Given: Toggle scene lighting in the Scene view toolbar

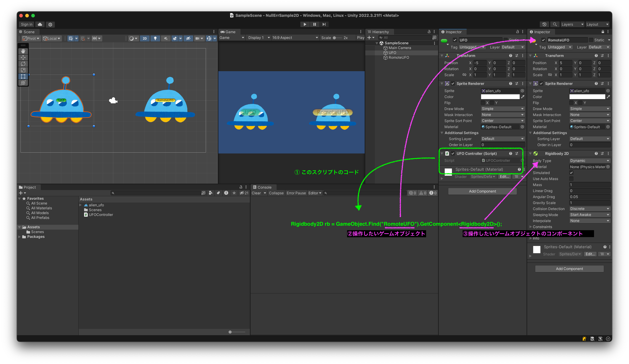Looking at the screenshot, I should coord(155,38).
